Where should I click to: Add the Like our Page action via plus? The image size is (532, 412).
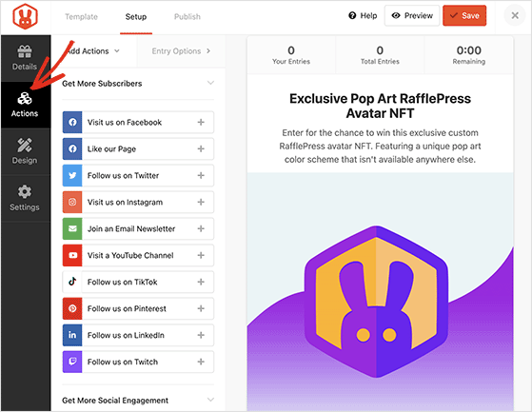coord(201,148)
